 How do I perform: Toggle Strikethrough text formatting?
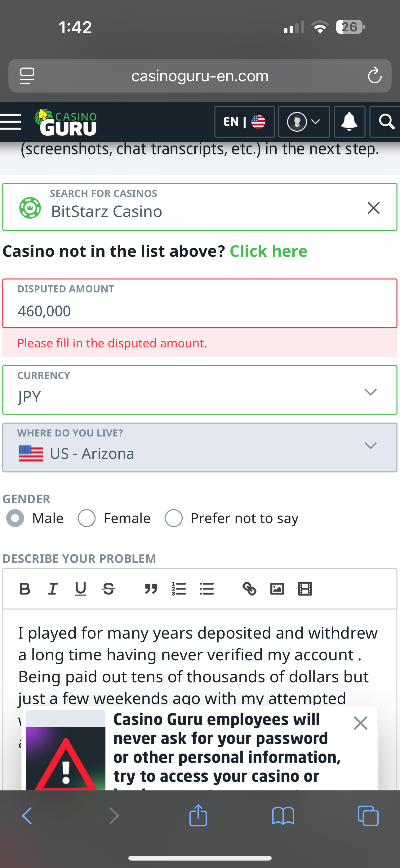click(x=109, y=589)
